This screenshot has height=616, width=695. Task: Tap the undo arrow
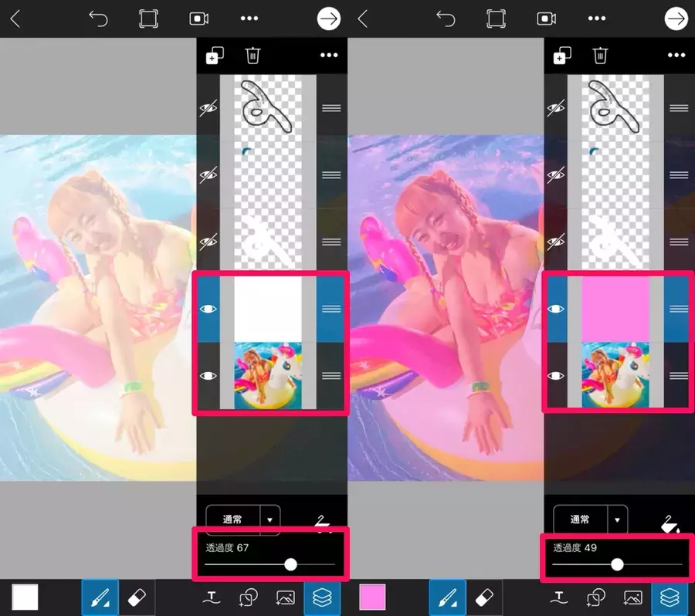tap(99, 18)
